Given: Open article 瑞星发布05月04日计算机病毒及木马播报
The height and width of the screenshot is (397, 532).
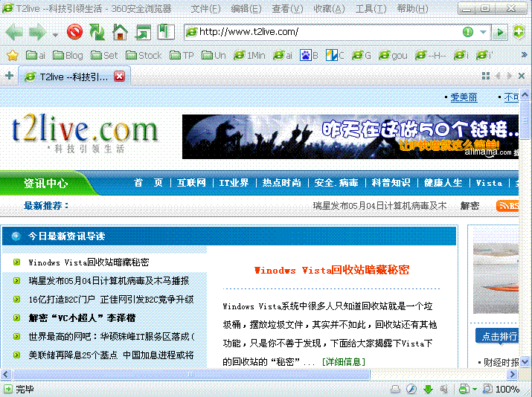Looking at the screenshot, I should (109, 281).
